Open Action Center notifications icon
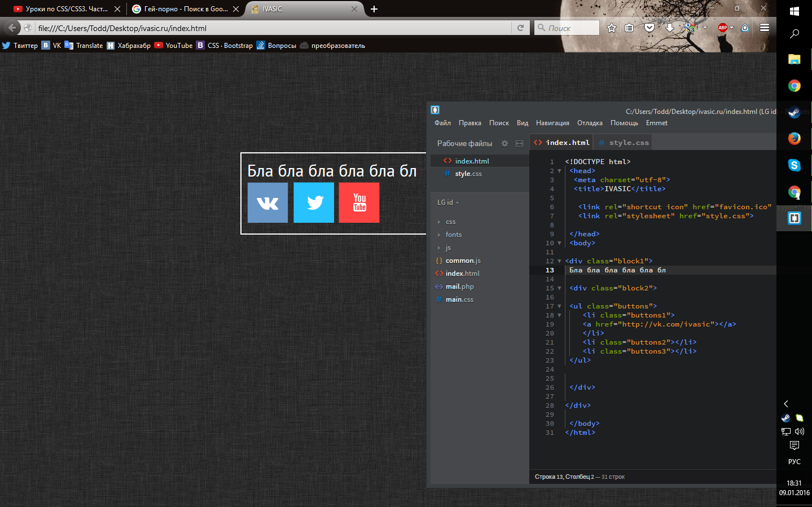The width and height of the screenshot is (812, 507). (x=795, y=446)
